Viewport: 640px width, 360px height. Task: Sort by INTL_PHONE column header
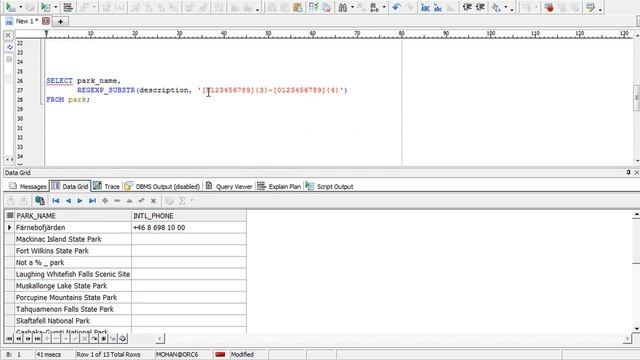tap(189, 216)
